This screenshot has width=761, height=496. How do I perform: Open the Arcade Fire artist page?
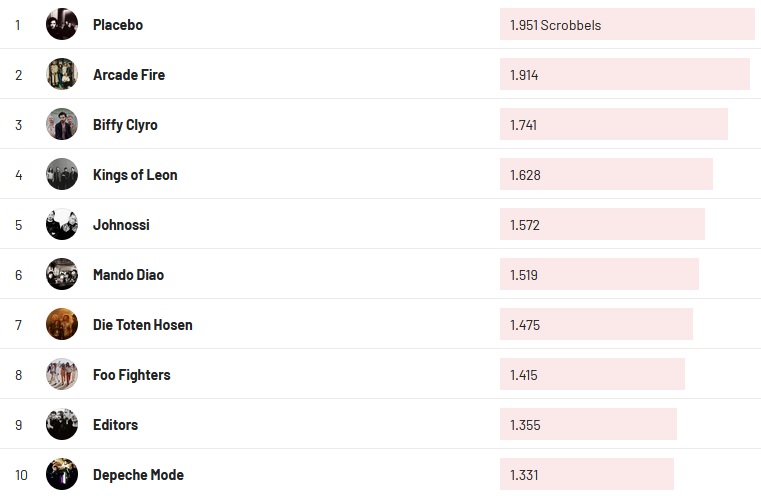[x=129, y=75]
